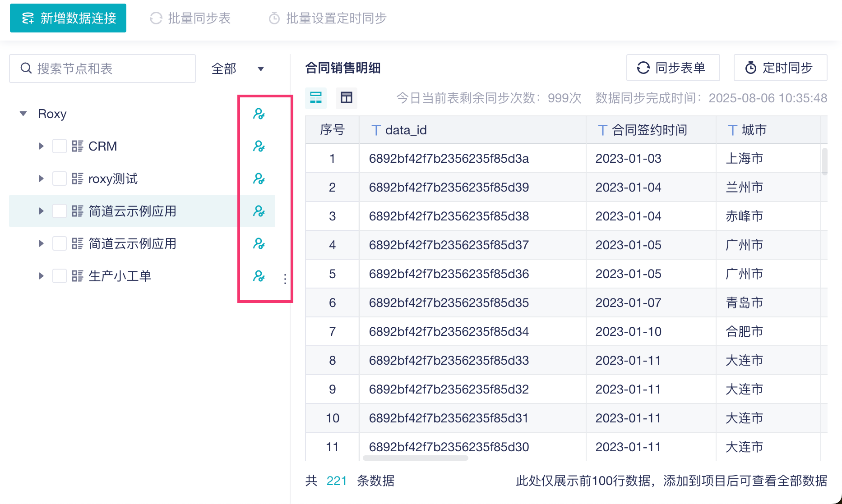Click the text type icon on 城市 column
The width and height of the screenshot is (842, 504).
coord(732,130)
